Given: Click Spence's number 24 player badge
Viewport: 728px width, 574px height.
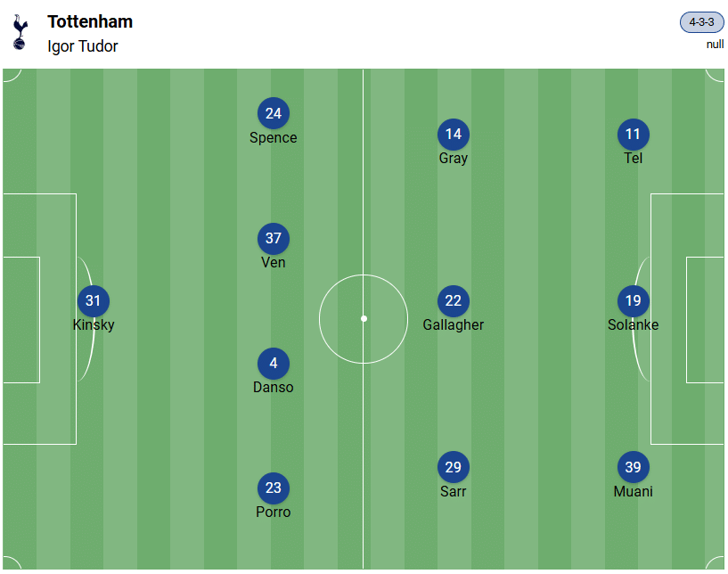Looking at the screenshot, I should 274,113.
